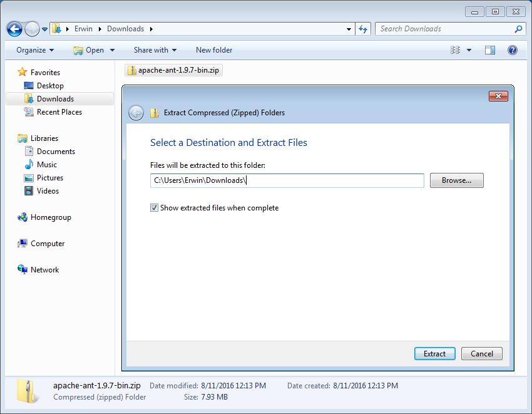Select the Downloads breadcrumb segment
Image resolution: width=532 pixels, height=414 pixels.
tap(126, 29)
